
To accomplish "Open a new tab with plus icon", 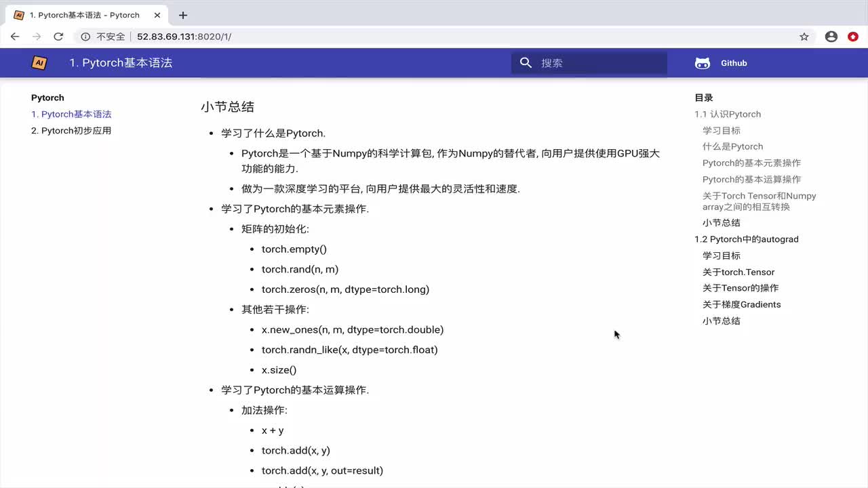I will click(183, 15).
